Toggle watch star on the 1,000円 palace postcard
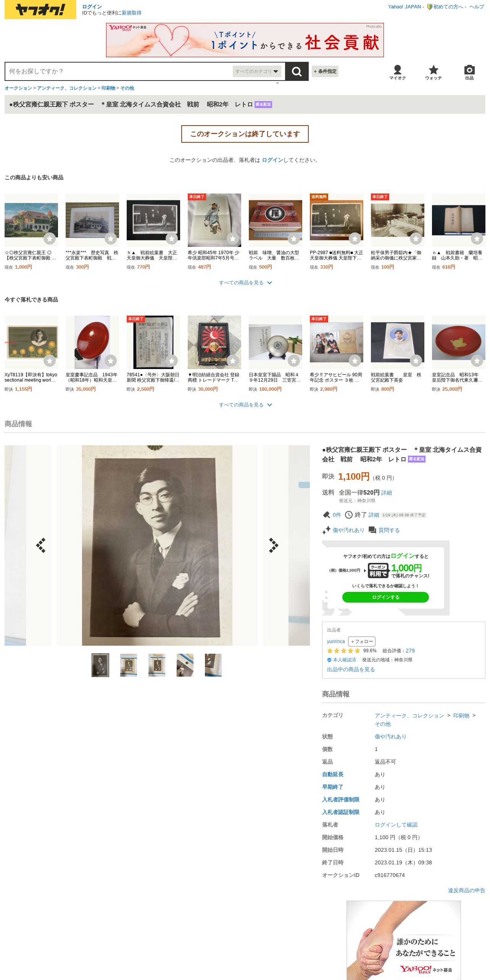490x980 pixels. pos(50,239)
